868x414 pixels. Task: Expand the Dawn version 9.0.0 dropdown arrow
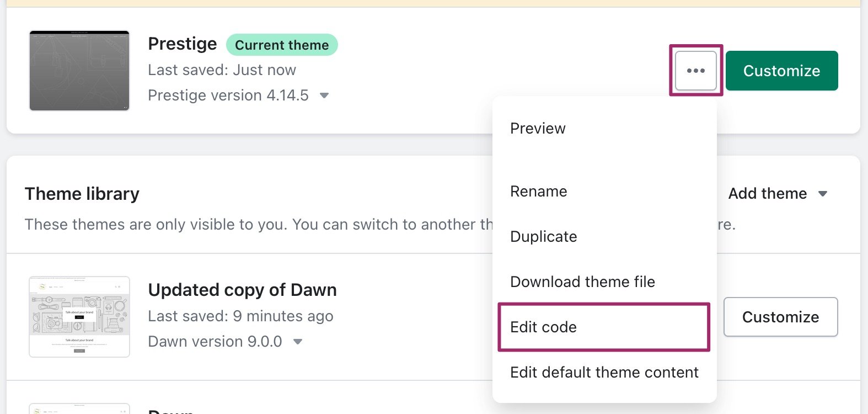(x=298, y=342)
